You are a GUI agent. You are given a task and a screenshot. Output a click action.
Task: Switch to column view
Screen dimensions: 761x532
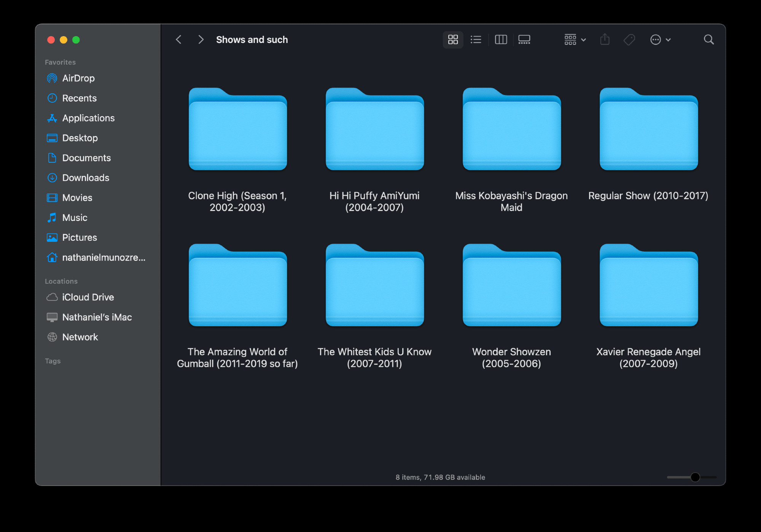click(501, 40)
